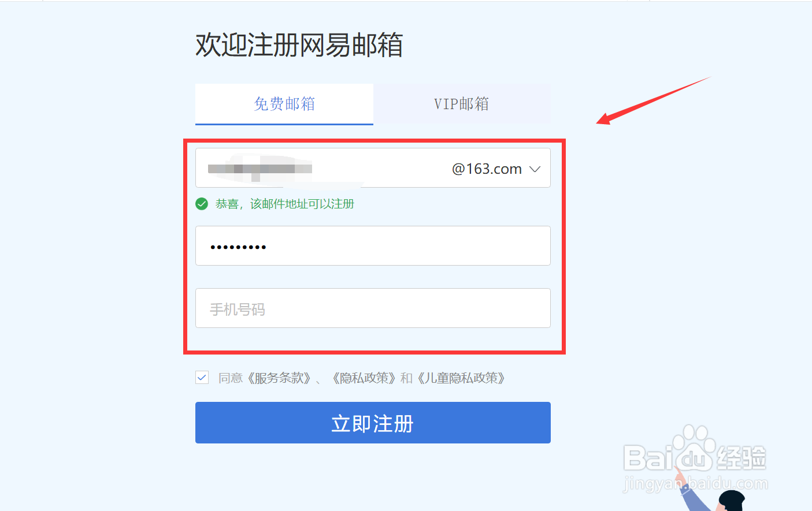Uncheck the agree to terms checkbox
The width and height of the screenshot is (812, 511).
click(x=202, y=378)
